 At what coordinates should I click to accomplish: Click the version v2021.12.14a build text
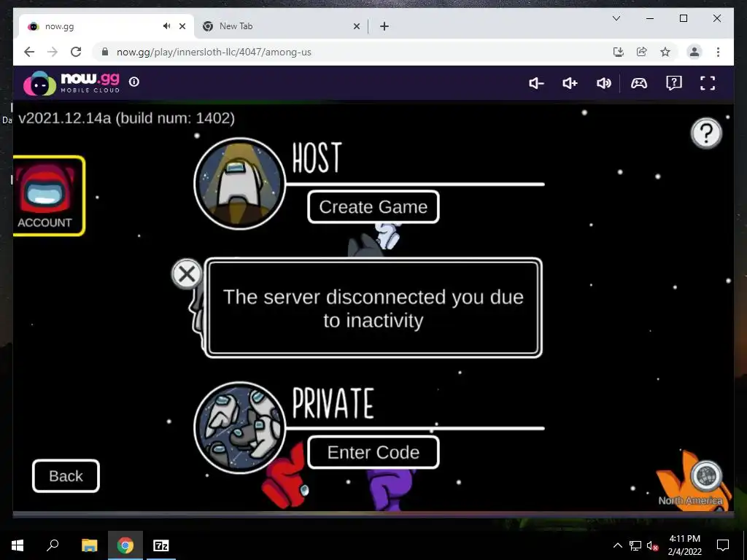click(127, 118)
